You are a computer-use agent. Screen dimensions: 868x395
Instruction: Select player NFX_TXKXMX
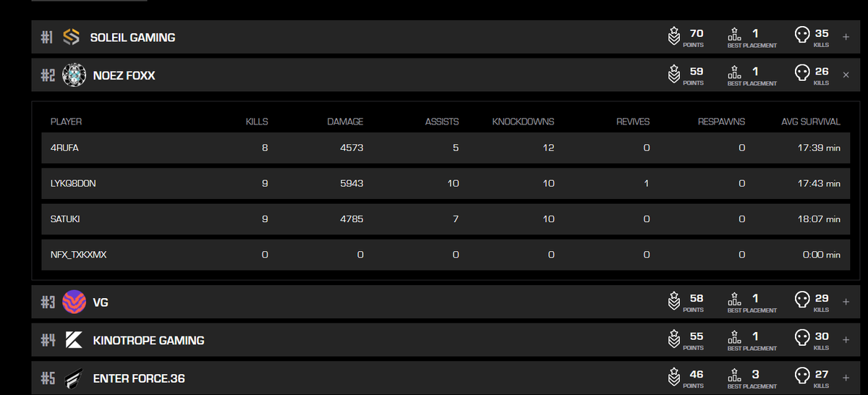pos(79,255)
